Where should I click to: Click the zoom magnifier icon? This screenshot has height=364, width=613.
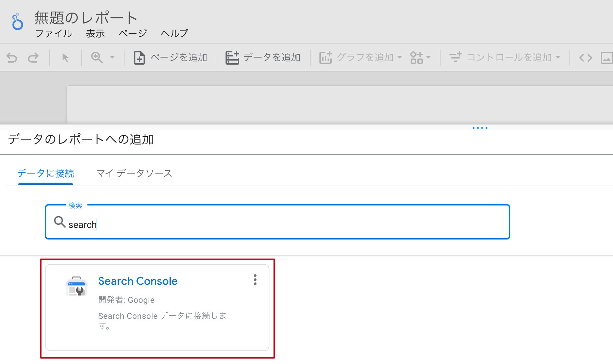click(x=97, y=57)
